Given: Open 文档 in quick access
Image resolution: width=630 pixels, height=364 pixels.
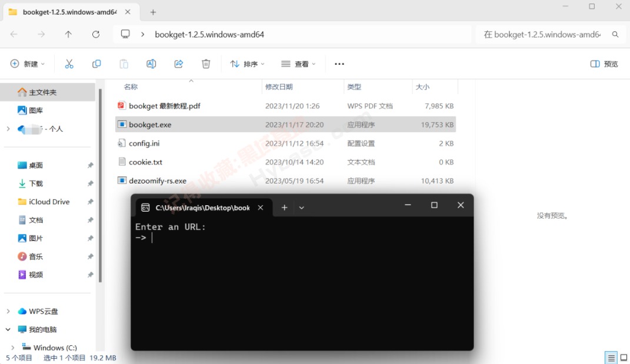Looking at the screenshot, I should click(x=36, y=220).
